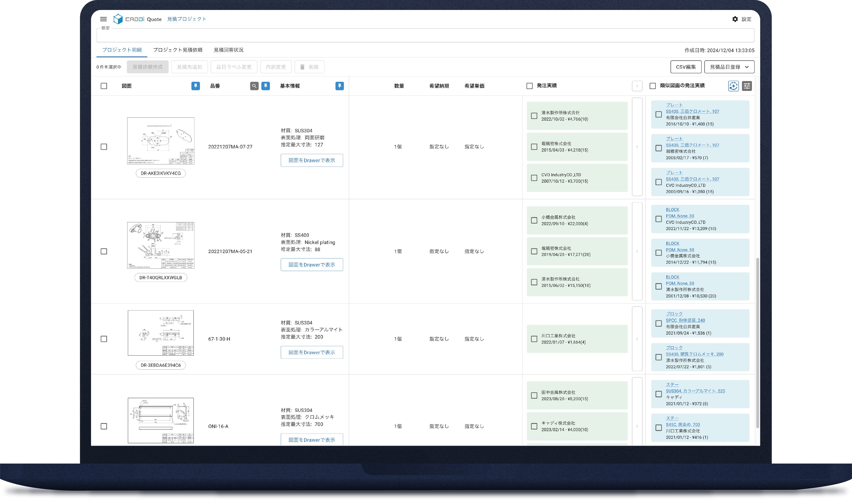Click the 見積依頼作成 button
The width and height of the screenshot is (852, 504).
pyautogui.click(x=148, y=67)
